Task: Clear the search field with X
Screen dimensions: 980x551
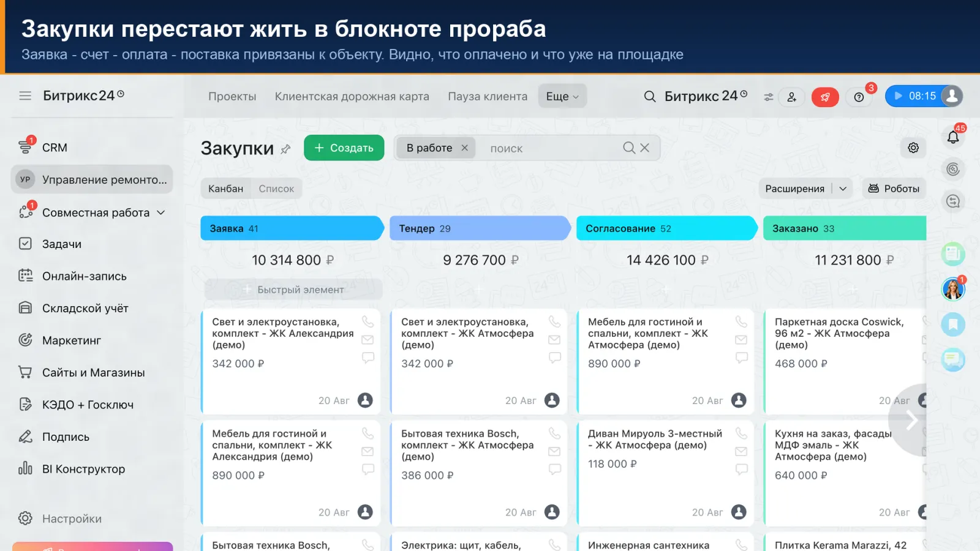Action: [645, 148]
